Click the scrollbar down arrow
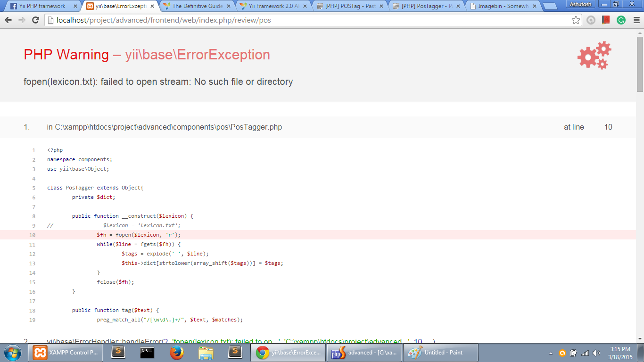644x362 pixels. [x=640, y=339]
